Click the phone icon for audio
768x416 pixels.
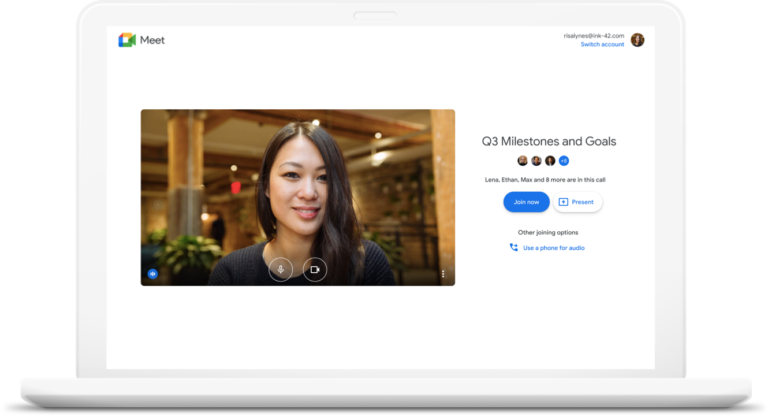[514, 247]
